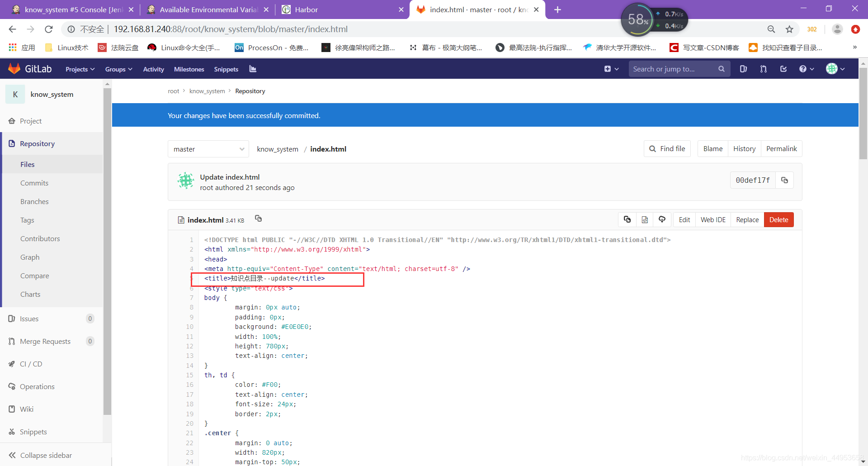Screen dimensions: 868x466
Task: Click the browser address bar URL
Action: [231, 29]
